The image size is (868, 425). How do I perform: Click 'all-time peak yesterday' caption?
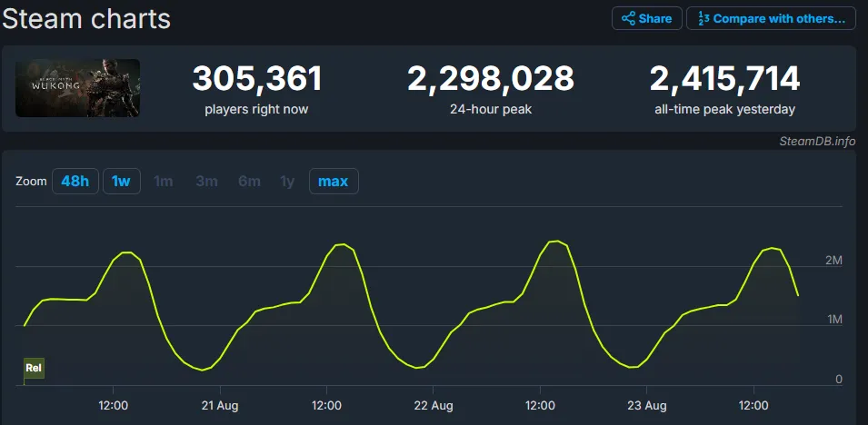pos(724,110)
